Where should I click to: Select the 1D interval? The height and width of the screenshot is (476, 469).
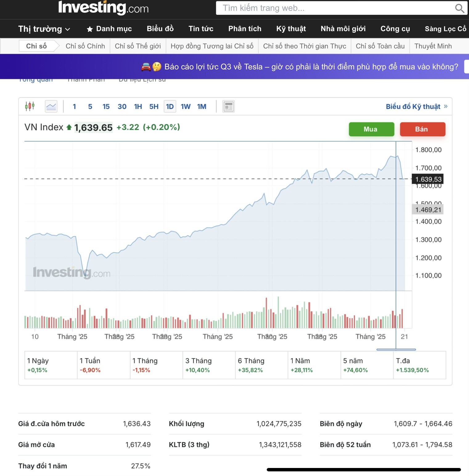tap(170, 107)
